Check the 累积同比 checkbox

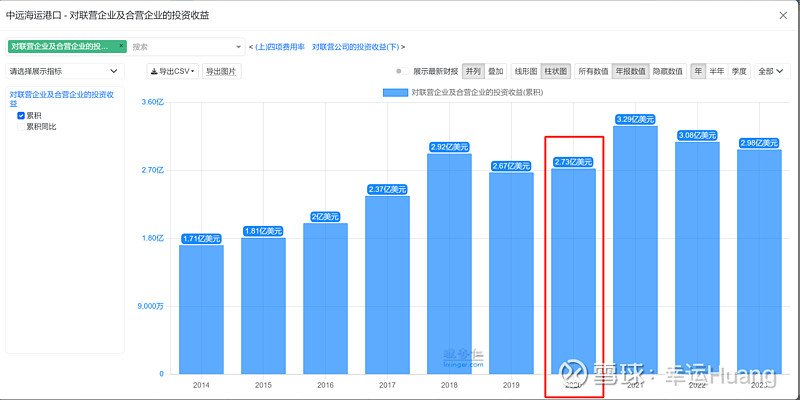pos(21,127)
